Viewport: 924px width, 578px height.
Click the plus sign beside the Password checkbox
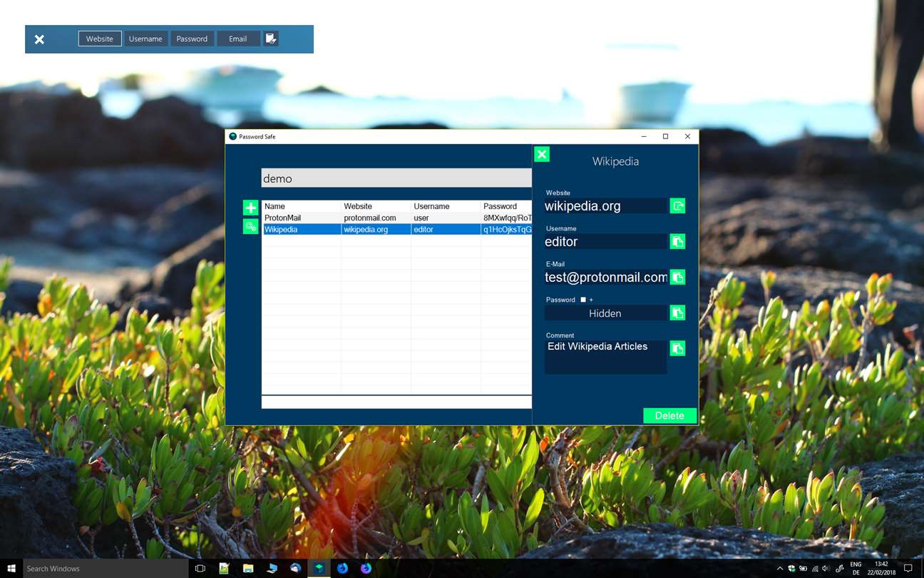coord(591,300)
